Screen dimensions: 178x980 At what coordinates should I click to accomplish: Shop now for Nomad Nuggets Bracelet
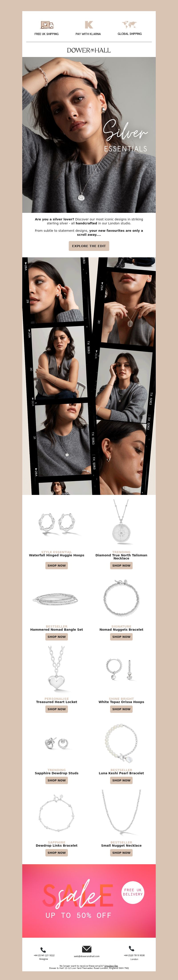point(121,636)
